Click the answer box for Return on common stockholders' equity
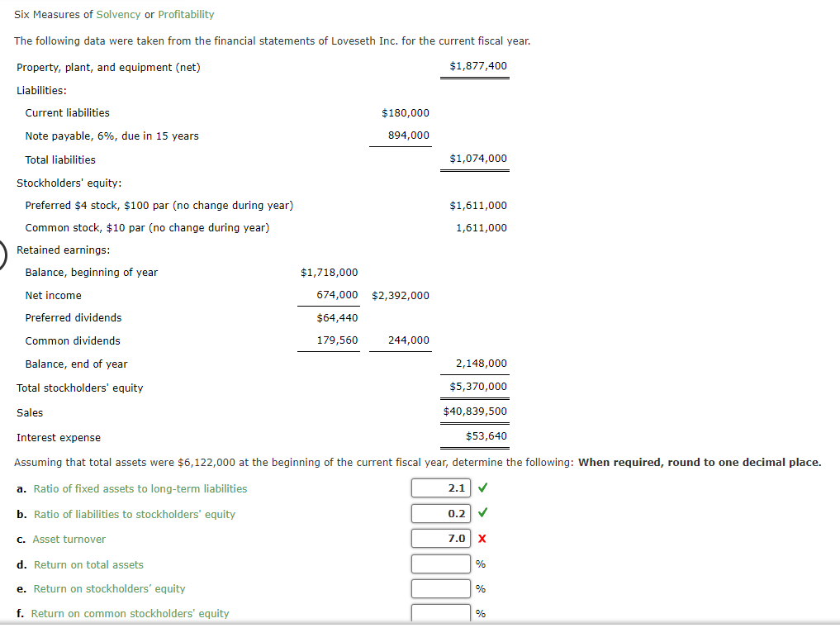840x628 pixels. [x=440, y=612]
